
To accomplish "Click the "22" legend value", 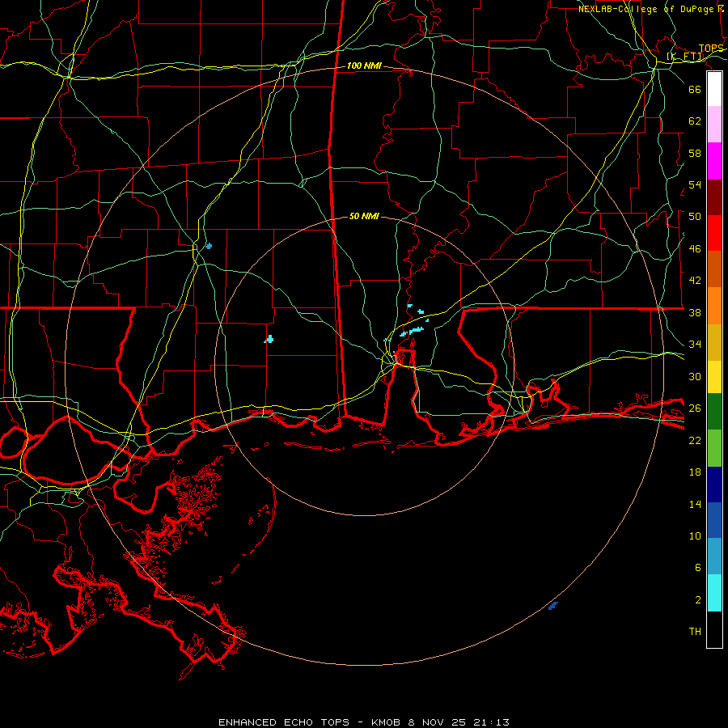I will coord(695,440).
